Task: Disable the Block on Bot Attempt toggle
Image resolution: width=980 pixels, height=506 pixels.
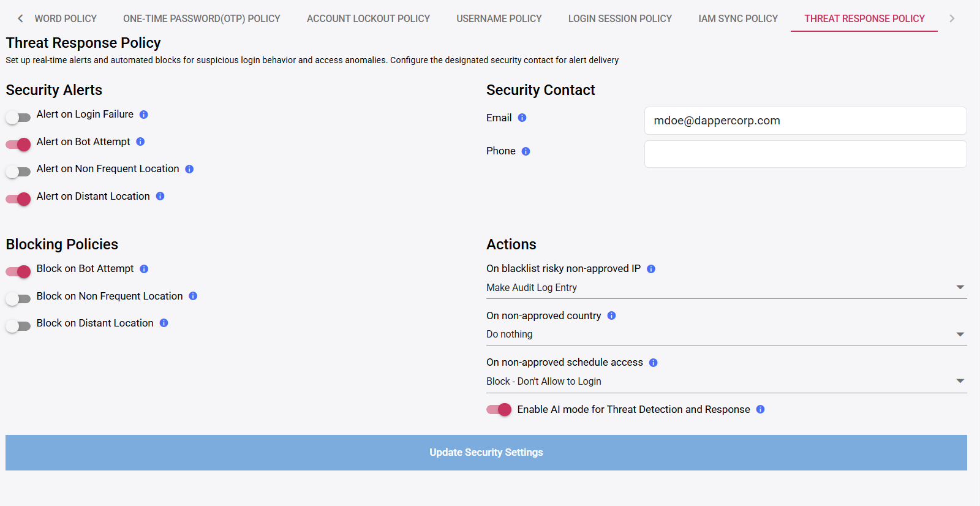Action: click(x=18, y=271)
